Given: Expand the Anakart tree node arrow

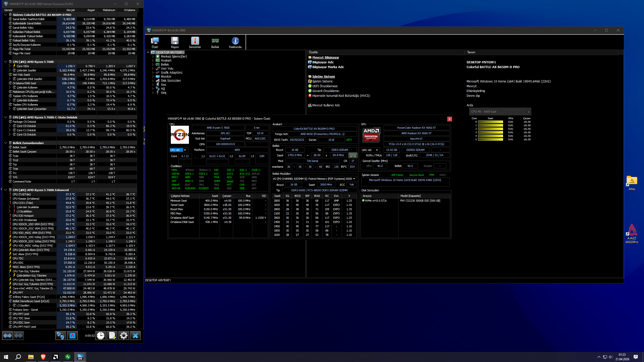Looking at the screenshot, I should pyautogui.click(x=153, y=61).
